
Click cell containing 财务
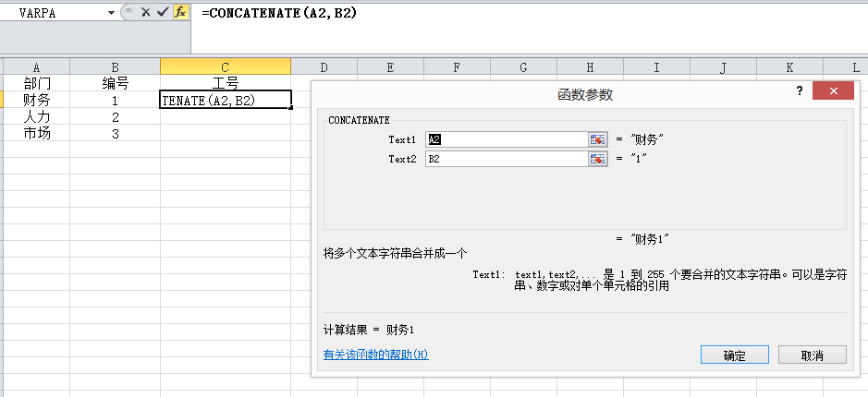pyautogui.click(x=37, y=100)
